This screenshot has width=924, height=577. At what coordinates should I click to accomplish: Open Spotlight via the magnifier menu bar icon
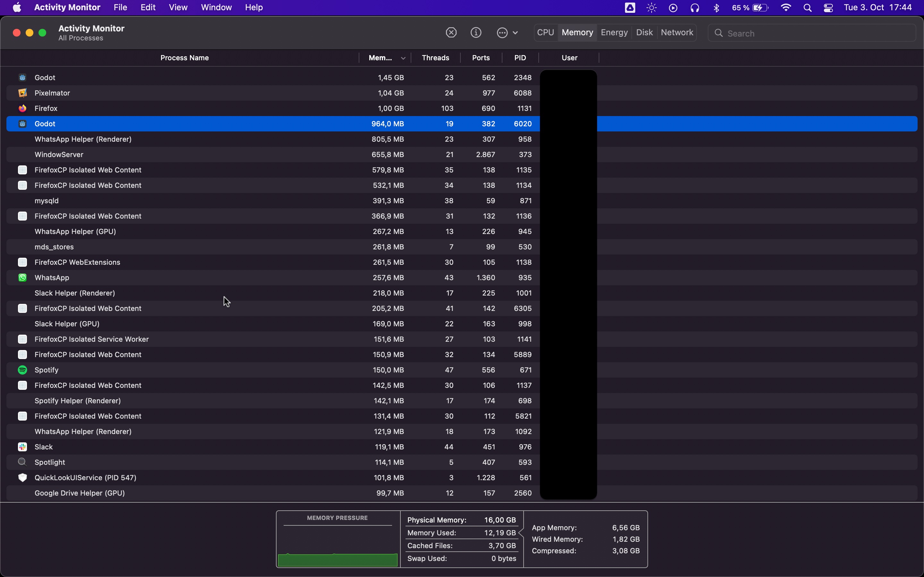(x=808, y=7)
